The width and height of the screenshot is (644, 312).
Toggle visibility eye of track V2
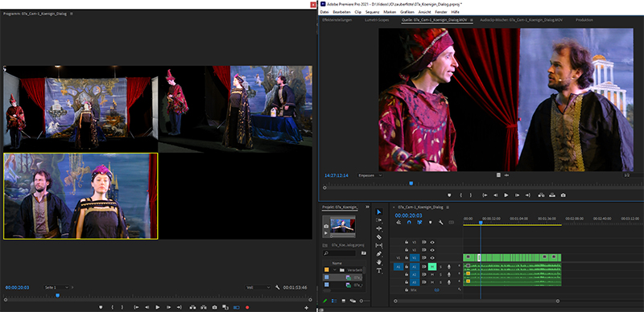pyautogui.click(x=432, y=249)
